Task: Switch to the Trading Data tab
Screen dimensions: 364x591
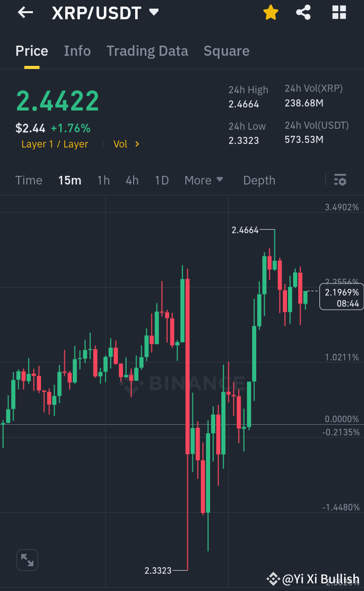Action: [x=147, y=51]
